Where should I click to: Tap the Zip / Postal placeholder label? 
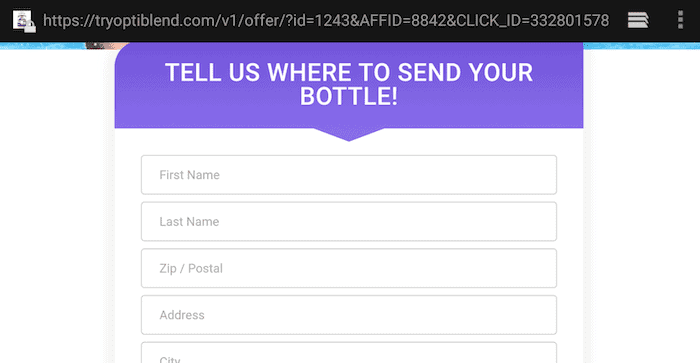(191, 268)
